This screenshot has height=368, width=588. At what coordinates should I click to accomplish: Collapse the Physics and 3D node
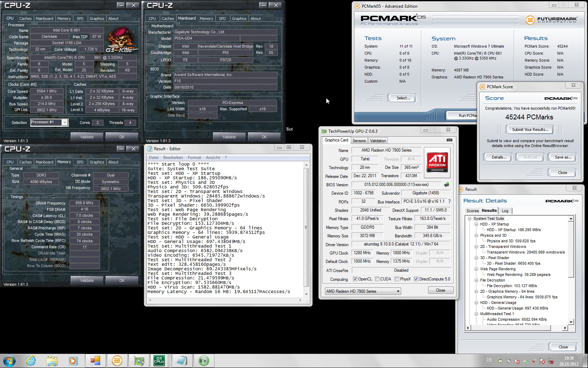click(x=476, y=235)
